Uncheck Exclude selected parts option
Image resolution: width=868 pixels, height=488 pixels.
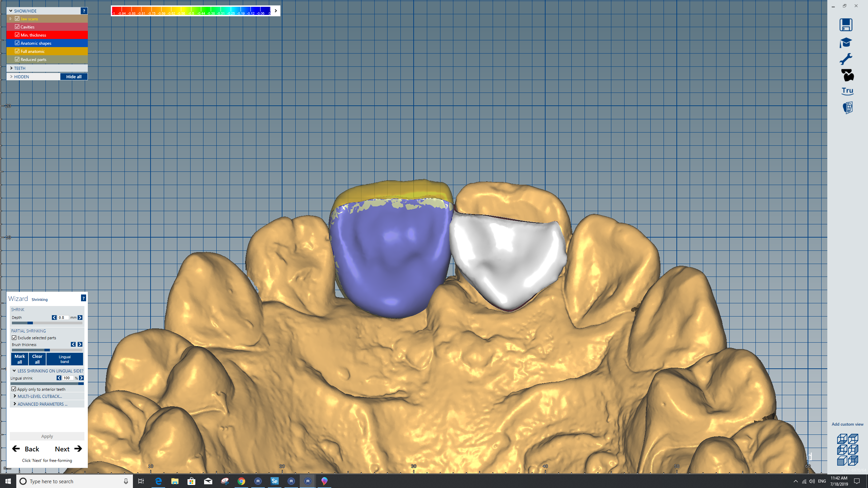coord(14,338)
